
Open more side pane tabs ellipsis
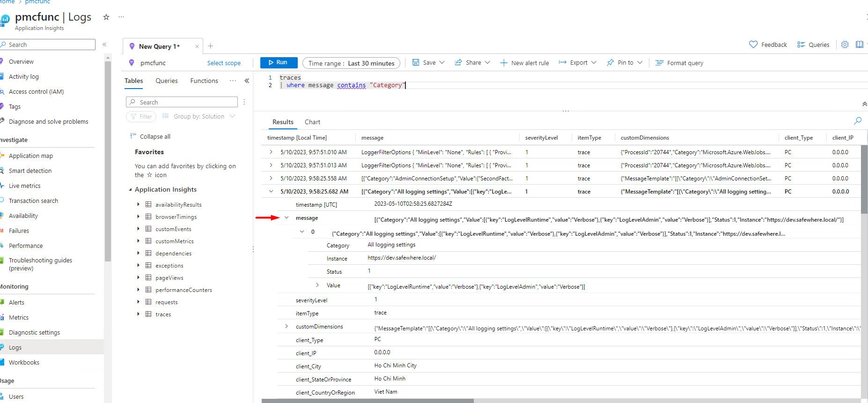pyautogui.click(x=233, y=81)
